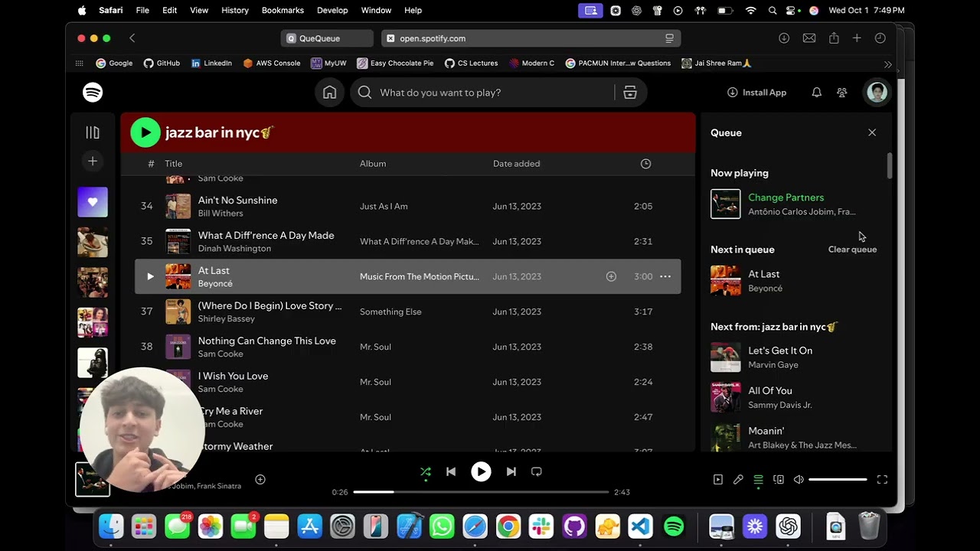Click the Spotify logo icon
The width and height of the screenshot is (980, 551).
[x=93, y=93]
